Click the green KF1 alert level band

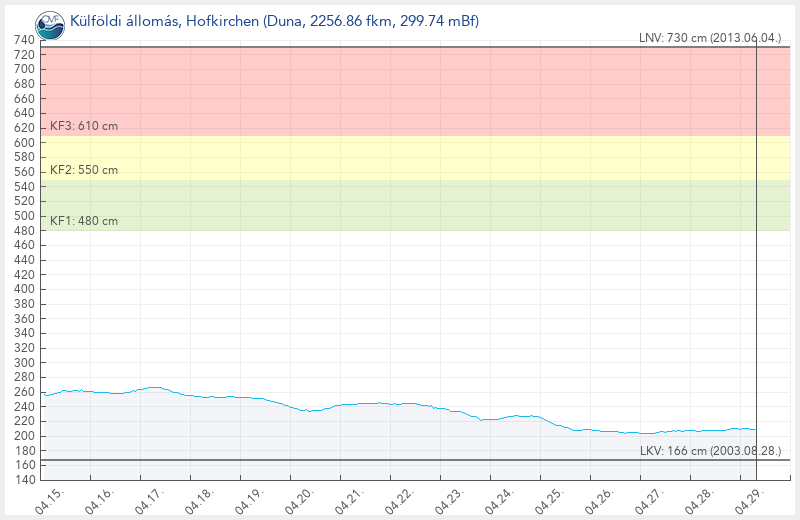pos(400,205)
